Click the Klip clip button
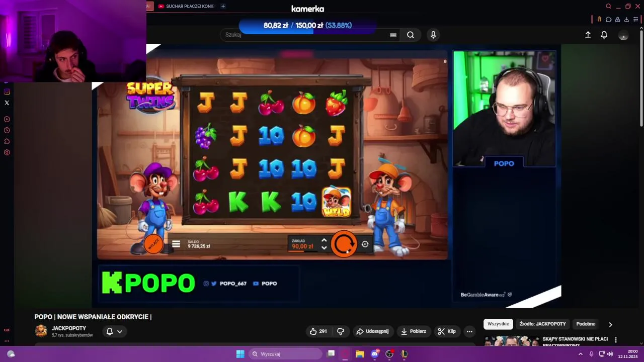The width and height of the screenshot is (644, 362). pyautogui.click(x=446, y=331)
